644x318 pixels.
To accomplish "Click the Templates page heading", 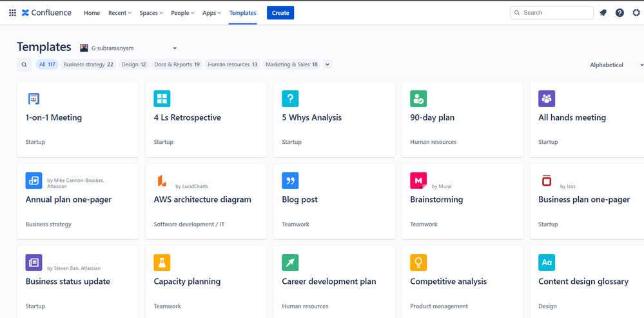I will tap(44, 47).
